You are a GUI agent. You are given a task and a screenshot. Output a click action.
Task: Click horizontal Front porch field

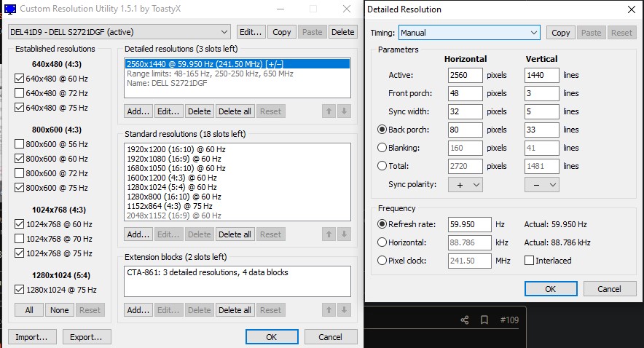[x=466, y=93]
